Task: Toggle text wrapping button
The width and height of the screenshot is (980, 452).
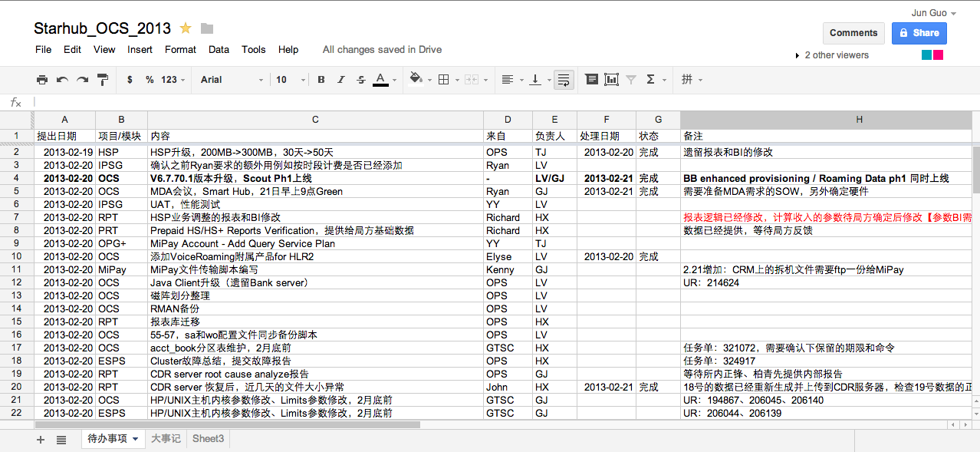Action: point(564,80)
